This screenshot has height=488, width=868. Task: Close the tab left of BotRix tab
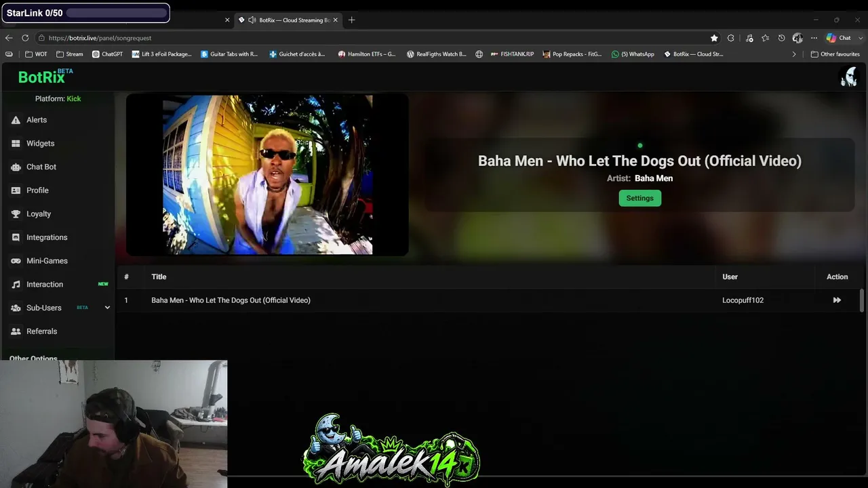point(227,20)
